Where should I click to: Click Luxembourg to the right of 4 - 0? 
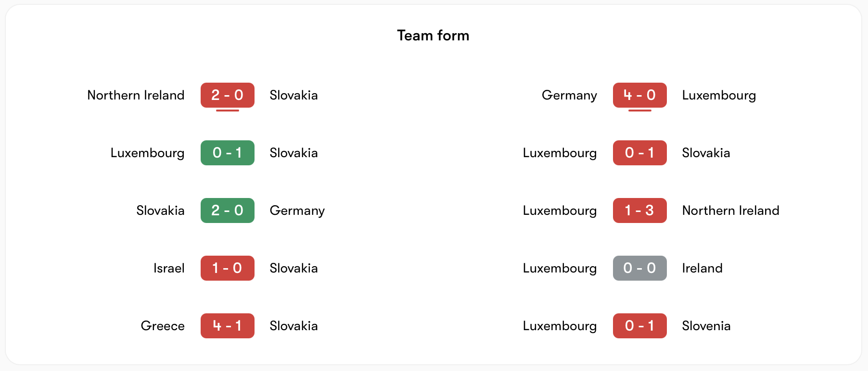click(719, 95)
